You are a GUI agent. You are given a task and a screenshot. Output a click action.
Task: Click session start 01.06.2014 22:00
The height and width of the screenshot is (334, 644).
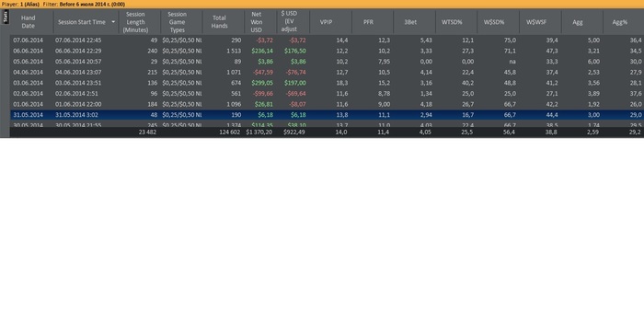(x=78, y=104)
